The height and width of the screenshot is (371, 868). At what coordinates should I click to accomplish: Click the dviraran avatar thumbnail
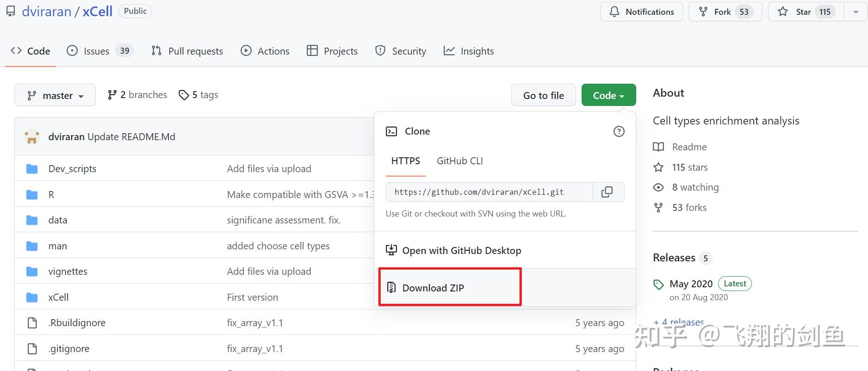pyautogui.click(x=32, y=137)
